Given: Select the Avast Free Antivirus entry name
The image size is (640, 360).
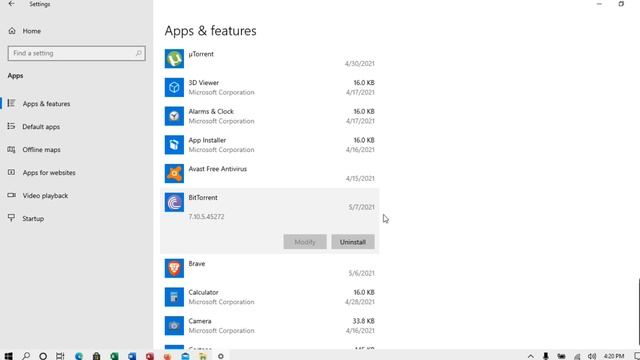Looking at the screenshot, I should [218, 169].
